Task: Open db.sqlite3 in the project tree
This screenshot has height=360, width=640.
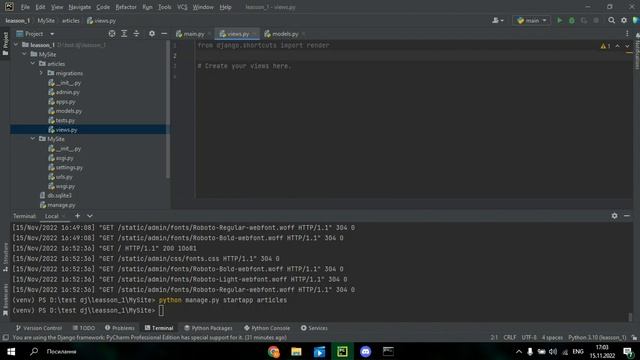Action: tap(60, 196)
